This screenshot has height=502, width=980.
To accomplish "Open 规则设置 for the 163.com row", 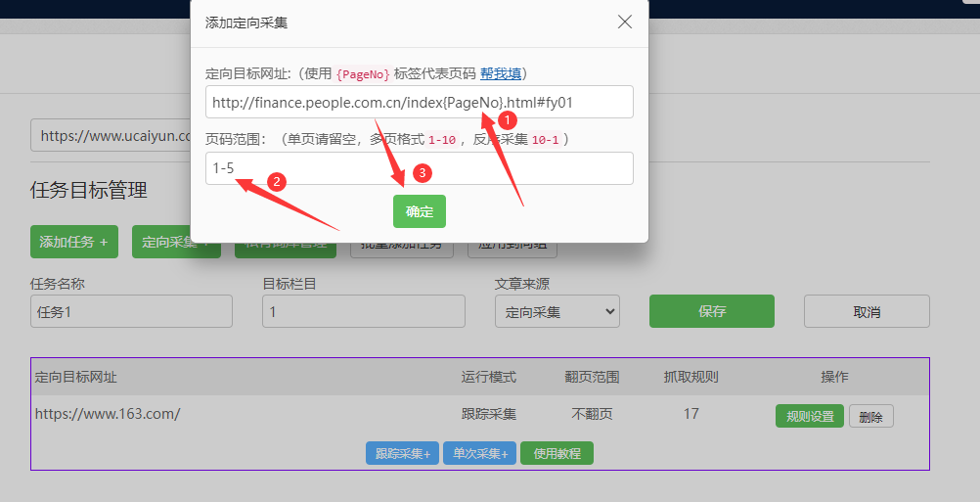I will tap(809, 416).
